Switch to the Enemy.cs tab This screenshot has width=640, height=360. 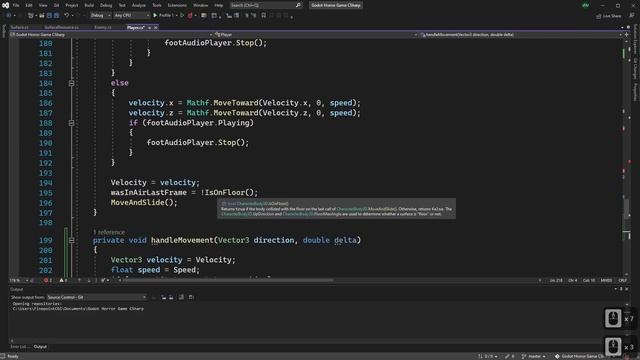click(103, 27)
